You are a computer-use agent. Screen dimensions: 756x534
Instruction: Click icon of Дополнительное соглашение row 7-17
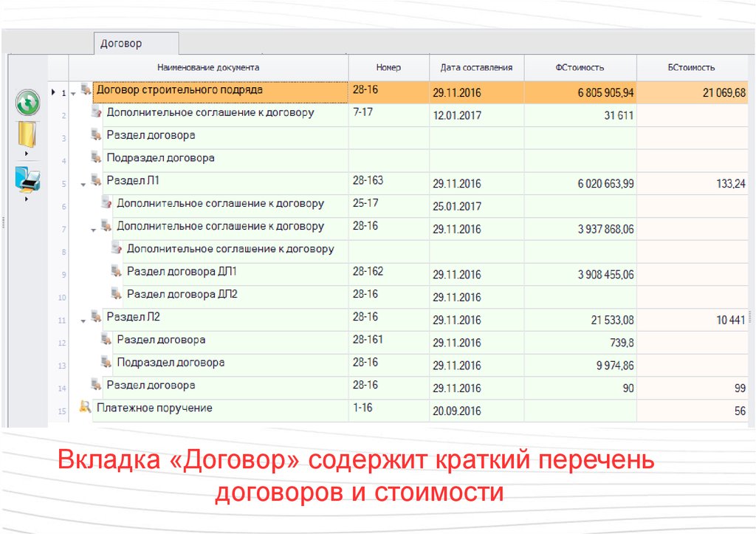coord(96,112)
